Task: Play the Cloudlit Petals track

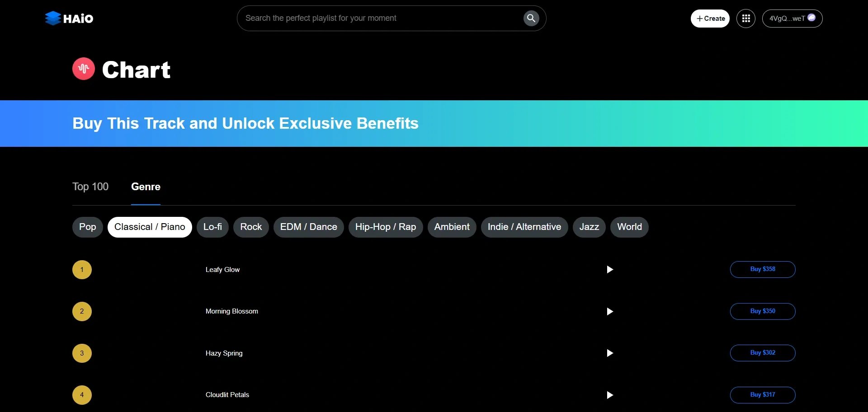Action: click(x=610, y=395)
